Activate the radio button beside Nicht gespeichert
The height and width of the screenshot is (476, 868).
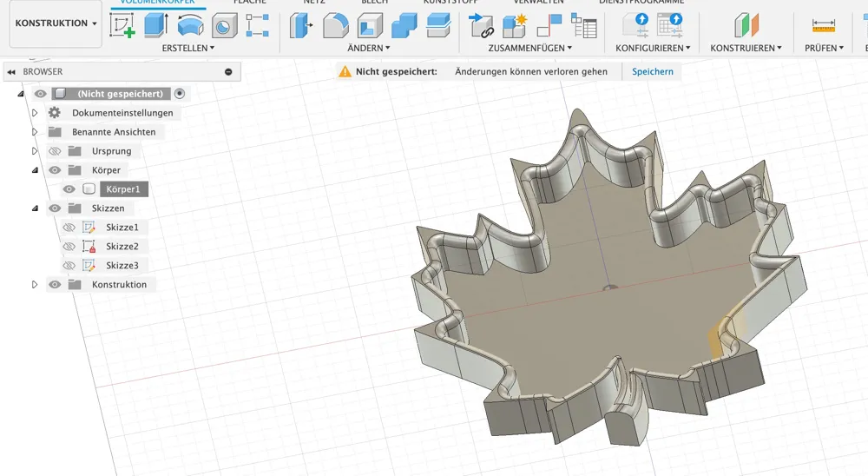coord(180,94)
